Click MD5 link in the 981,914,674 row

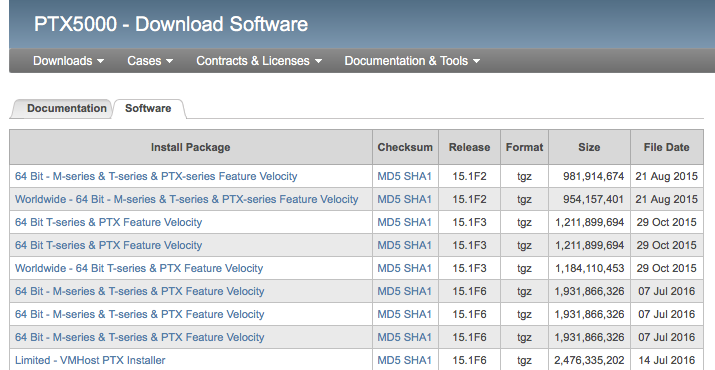pos(389,177)
